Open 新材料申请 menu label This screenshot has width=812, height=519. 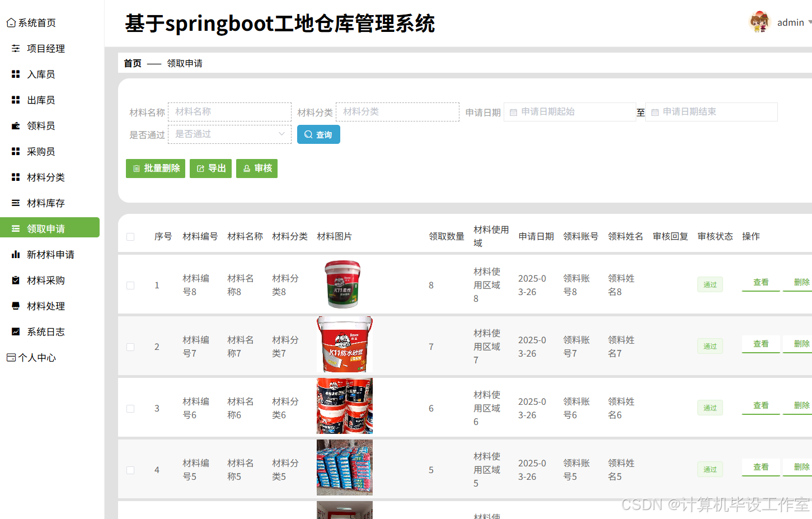[x=50, y=255]
